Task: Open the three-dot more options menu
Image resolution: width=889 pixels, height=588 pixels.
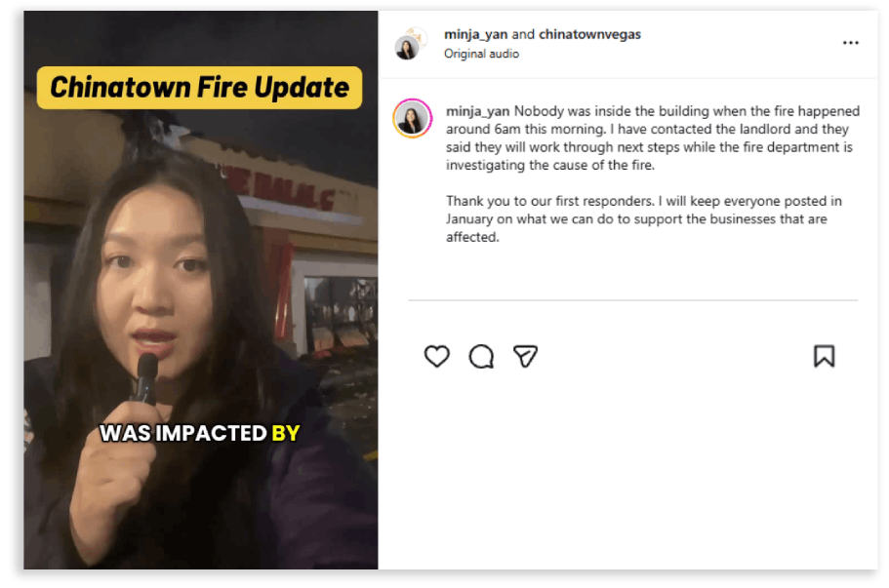Action: [850, 43]
